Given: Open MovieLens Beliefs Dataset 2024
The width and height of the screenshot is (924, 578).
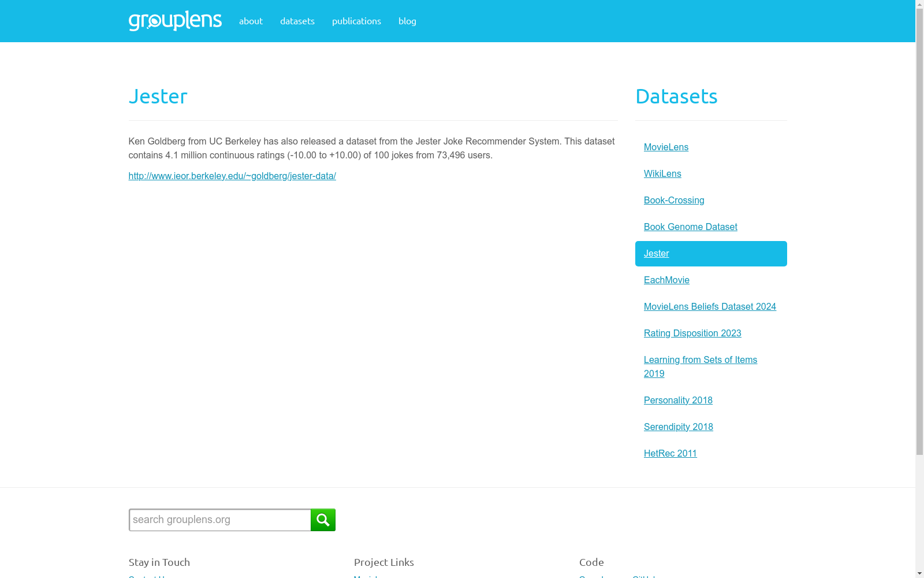Looking at the screenshot, I should (x=710, y=306).
